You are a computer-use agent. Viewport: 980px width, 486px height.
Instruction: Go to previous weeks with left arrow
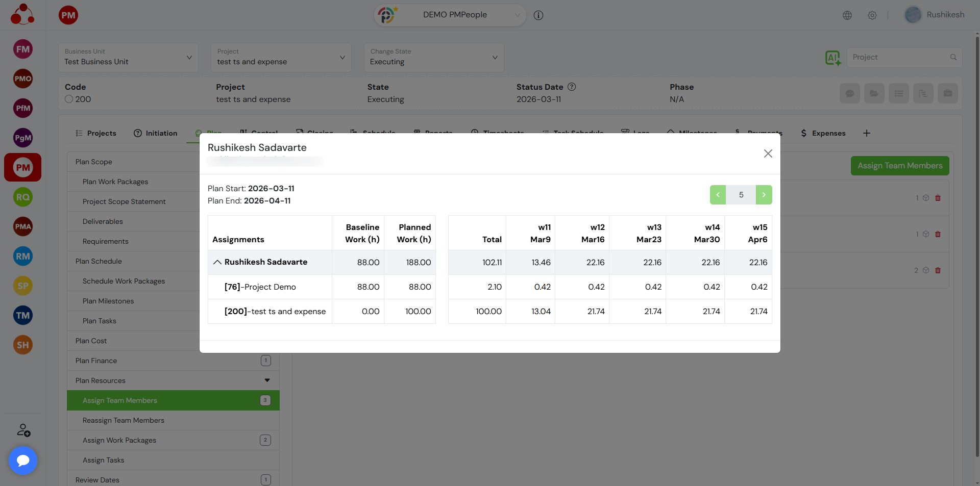coord(718,195)
